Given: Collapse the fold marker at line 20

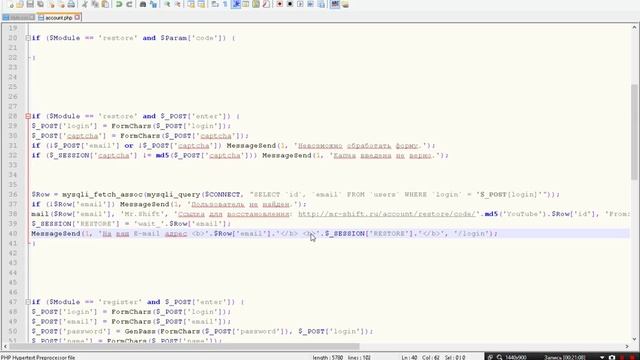Looking at the screenshot, I should [x=28, y=38].
